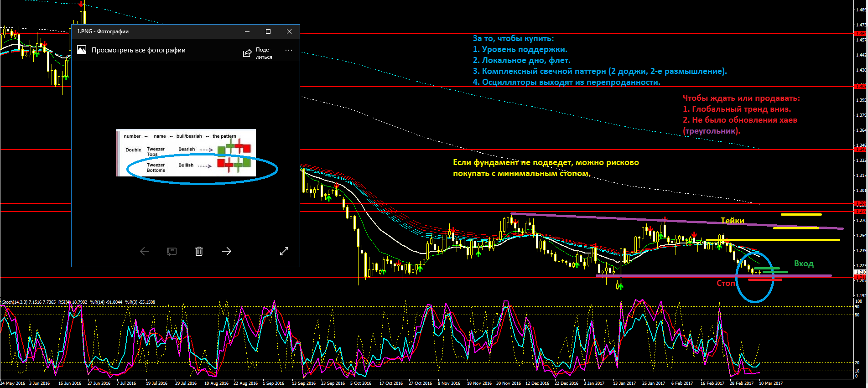Select heading 'Чтобы ждать или продавать:'

coord(741,98)
